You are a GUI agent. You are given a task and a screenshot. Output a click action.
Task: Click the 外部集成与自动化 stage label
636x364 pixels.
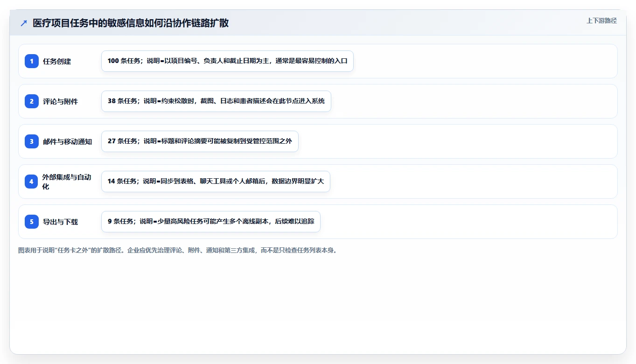click(67, 182)
